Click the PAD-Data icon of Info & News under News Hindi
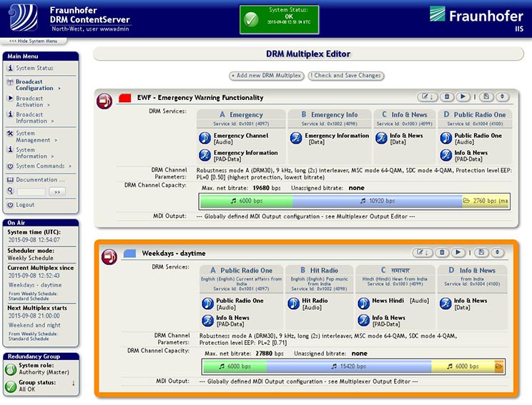Screen dimensions: 532x405 click(x=364, y=321)
